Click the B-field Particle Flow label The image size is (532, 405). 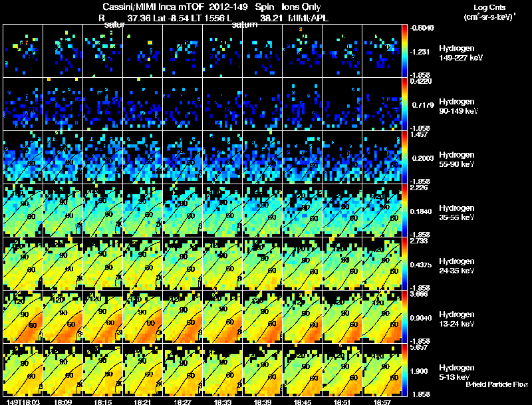click(497, 384)
